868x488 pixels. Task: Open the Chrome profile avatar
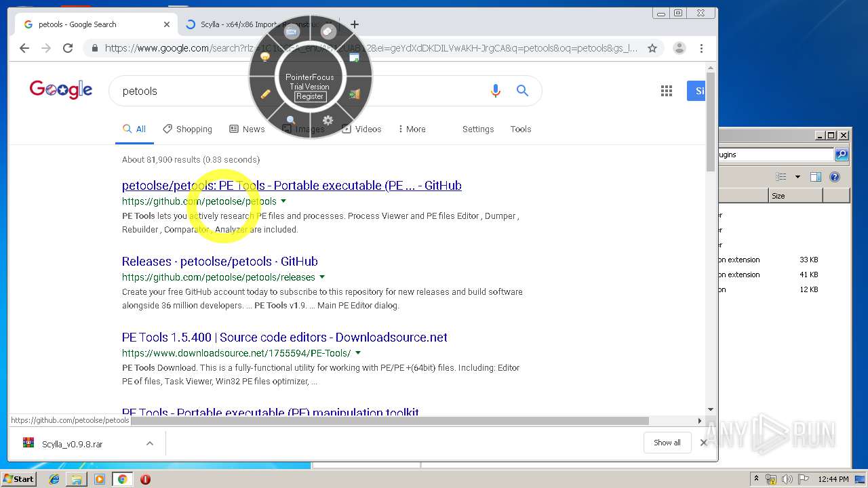pos(679,48)
